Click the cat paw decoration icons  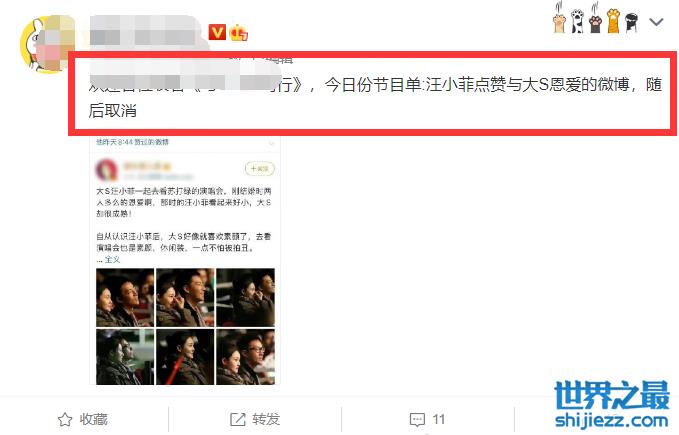pos(595,18)
